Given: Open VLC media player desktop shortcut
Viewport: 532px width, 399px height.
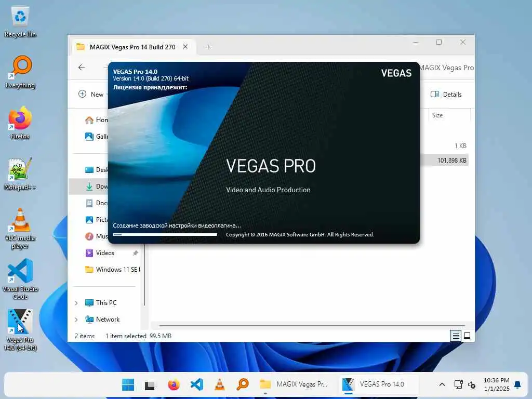Looking at the screenshot, I should [20, 228].
